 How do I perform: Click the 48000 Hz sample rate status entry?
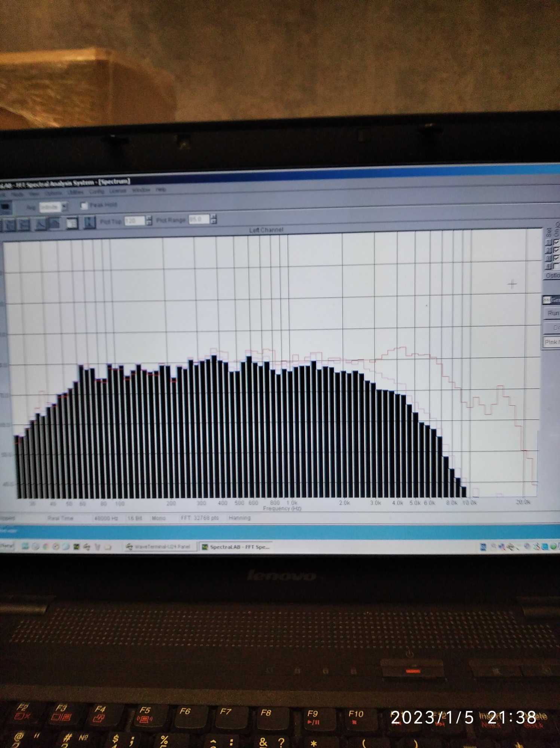click(x=106, y=518)
